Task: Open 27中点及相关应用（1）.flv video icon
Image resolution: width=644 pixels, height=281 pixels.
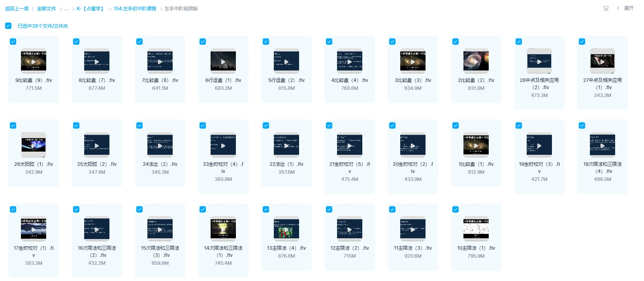Action: point(603,61)
